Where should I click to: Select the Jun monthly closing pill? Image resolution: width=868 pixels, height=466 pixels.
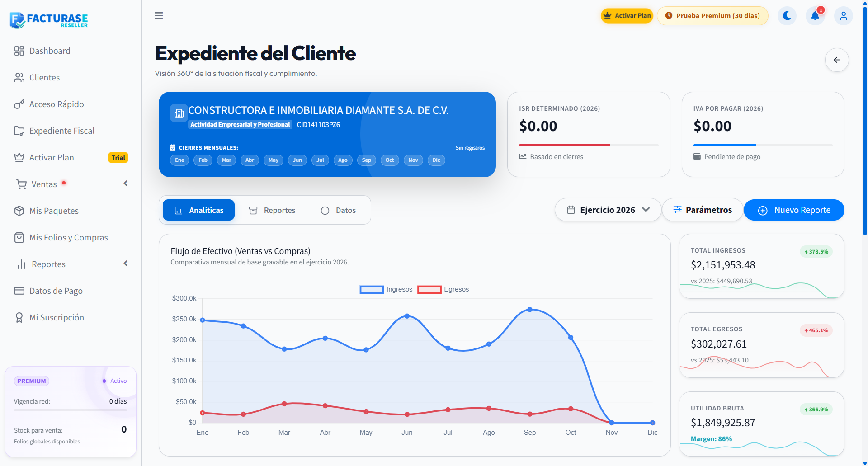297,160
